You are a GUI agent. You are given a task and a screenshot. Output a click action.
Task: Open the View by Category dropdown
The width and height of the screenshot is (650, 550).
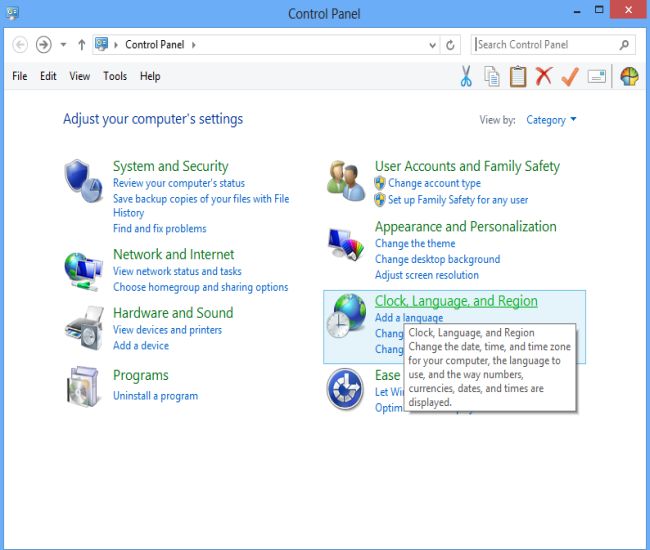pos(551,120)
